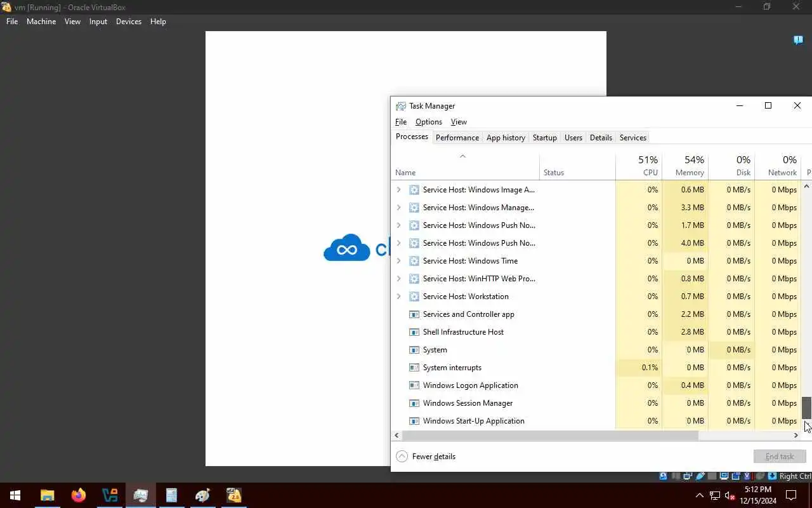Open the VirtualBox Input menu
Image resolution: width=812 pixels, height=508 pixels.
(98, 22)
